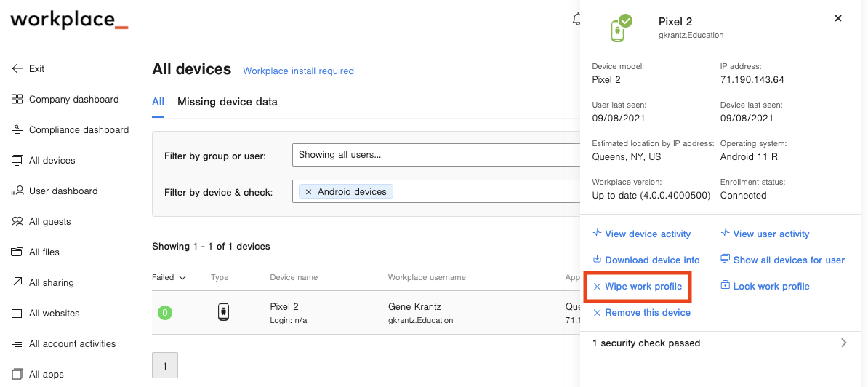868x387 pixels.
Task: Click Wipe work profile
Action: click(637, 286)
